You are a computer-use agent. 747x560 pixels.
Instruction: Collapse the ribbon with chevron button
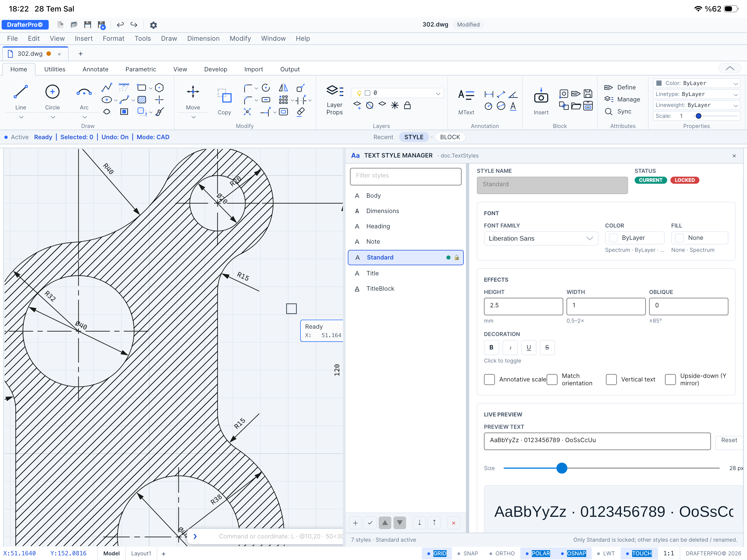tap(730, 68)
